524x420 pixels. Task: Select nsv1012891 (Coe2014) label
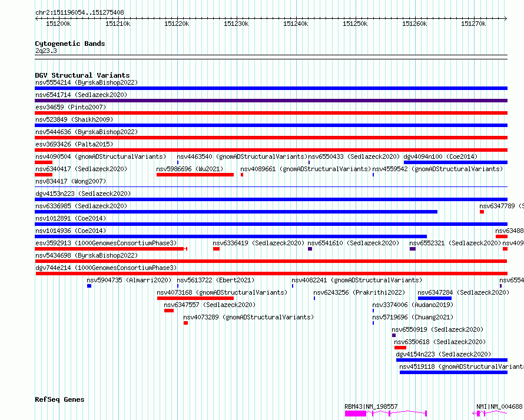pyautogui.click(x=71, y=218)
